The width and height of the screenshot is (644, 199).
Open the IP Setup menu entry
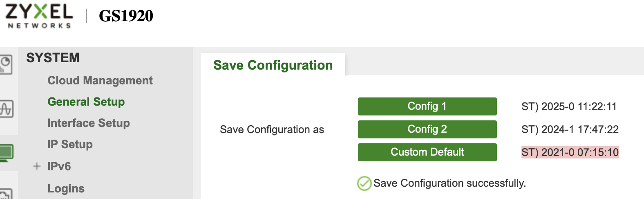pyautogui.click(x=70, y=144)
